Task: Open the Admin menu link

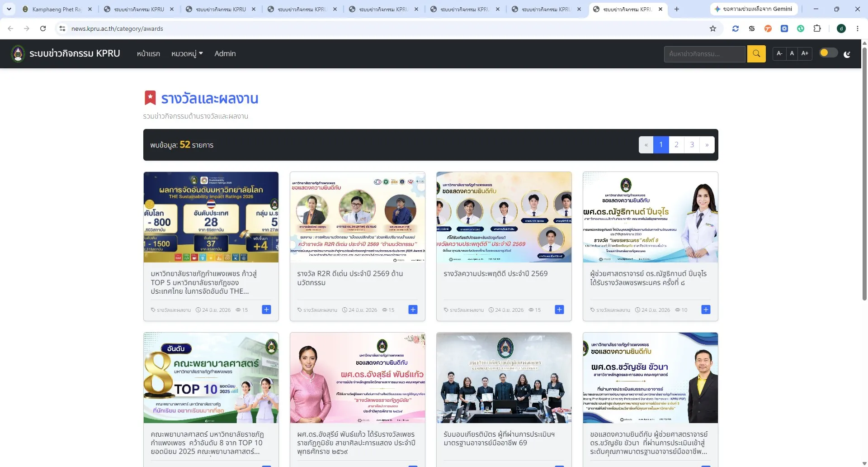Action: [225, 53]
